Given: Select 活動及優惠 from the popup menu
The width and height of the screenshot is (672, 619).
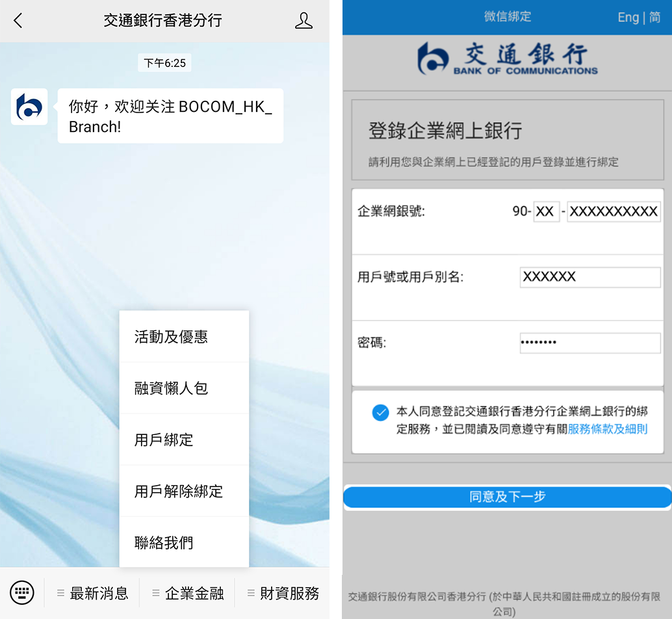Looking at the screenshot, I should point(184,337).
